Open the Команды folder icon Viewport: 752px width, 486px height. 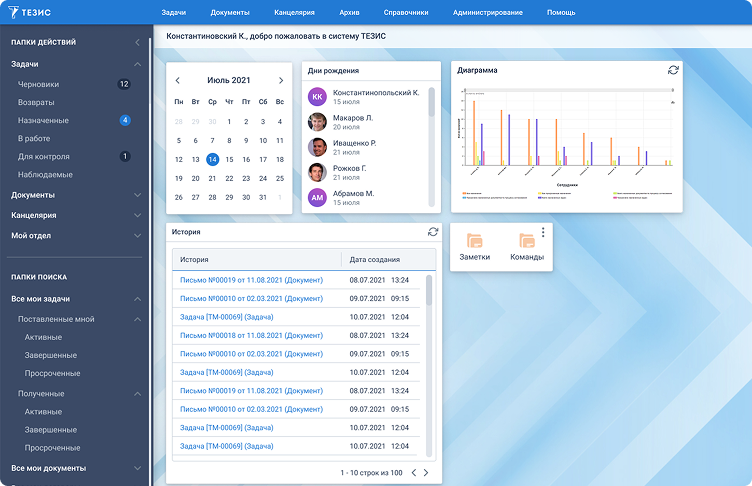click(x=527, y=240)
